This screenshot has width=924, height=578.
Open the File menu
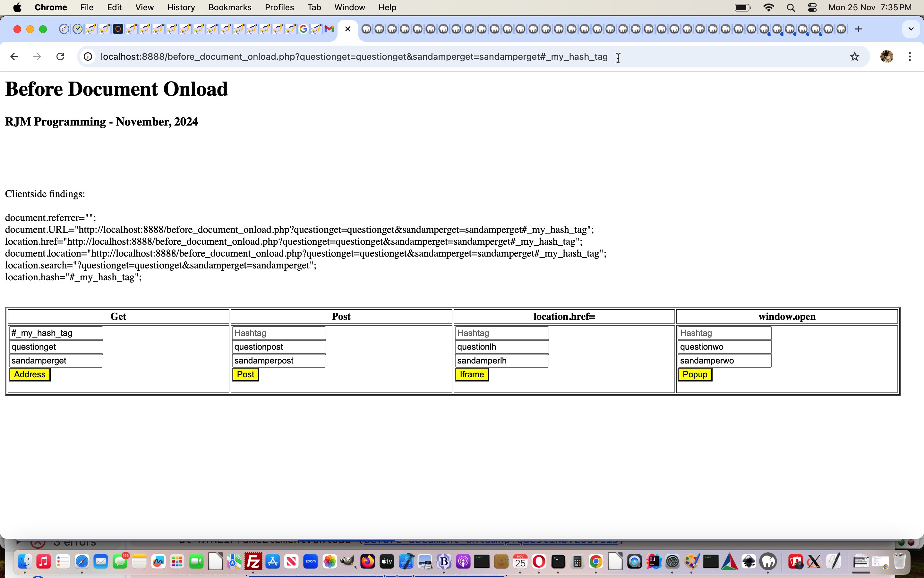click(x=87, y=7)
